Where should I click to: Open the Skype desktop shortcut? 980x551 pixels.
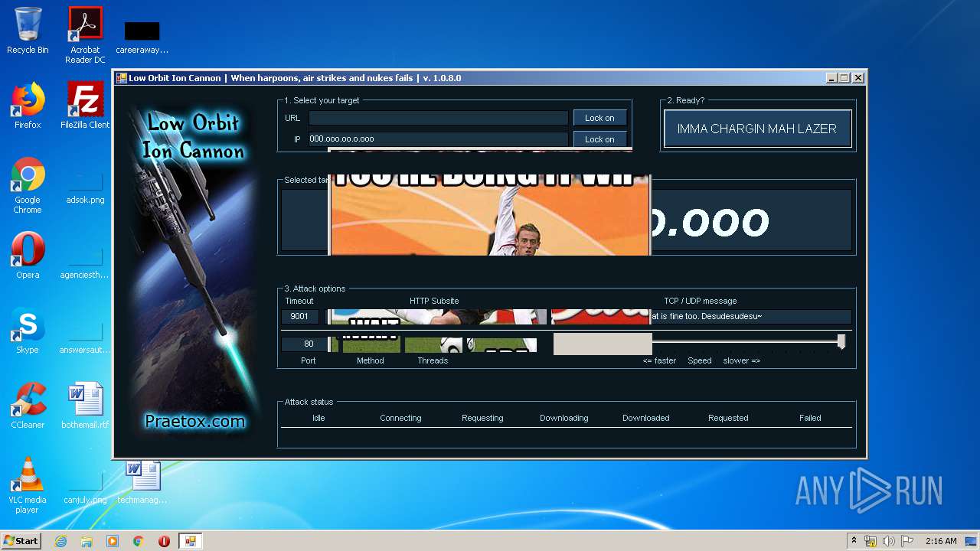28,331
